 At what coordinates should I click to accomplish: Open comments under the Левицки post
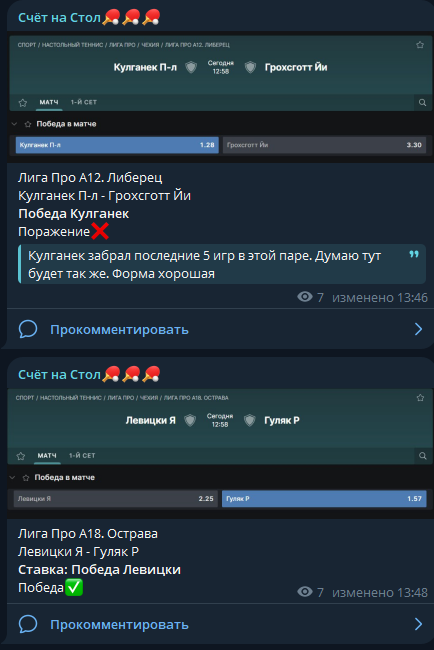point(220,624)
